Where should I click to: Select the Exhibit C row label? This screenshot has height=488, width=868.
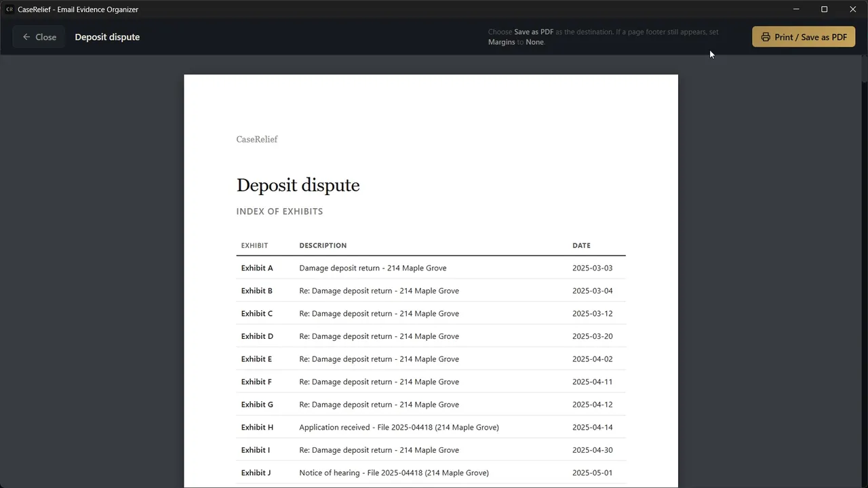257,314
